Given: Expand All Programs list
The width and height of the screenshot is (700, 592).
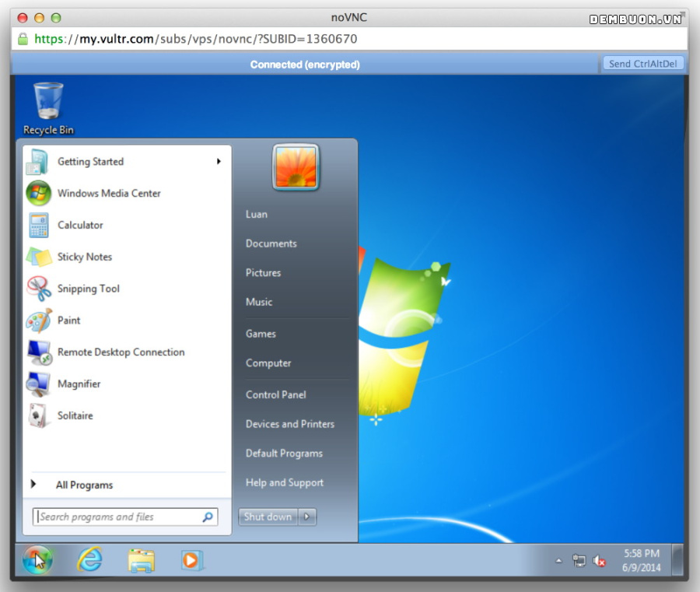Looking at the screenshot, I should pyautogui.click(x=84, y=485).
